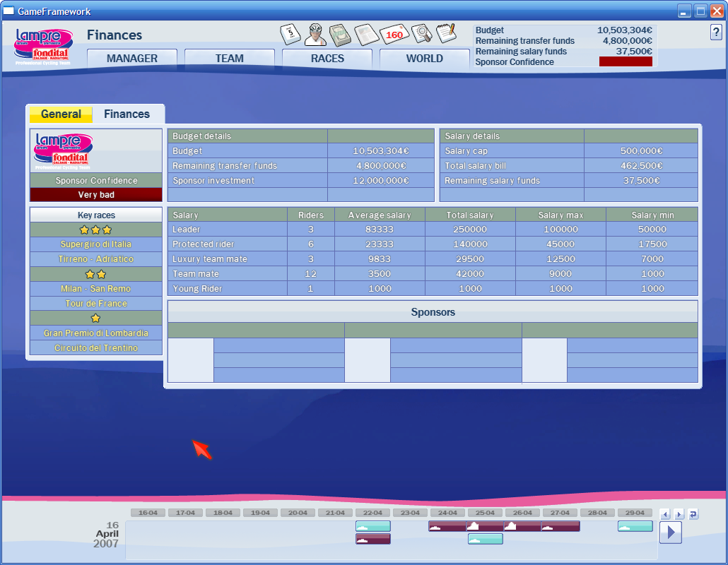
Task: Expand the MANAGER menu
Action: [x=132, y=59]
